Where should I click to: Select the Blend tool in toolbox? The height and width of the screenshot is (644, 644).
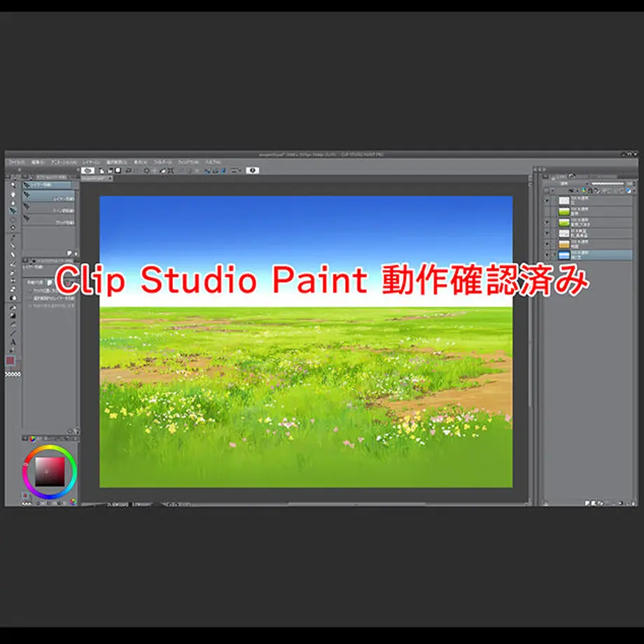coord(13,297)
